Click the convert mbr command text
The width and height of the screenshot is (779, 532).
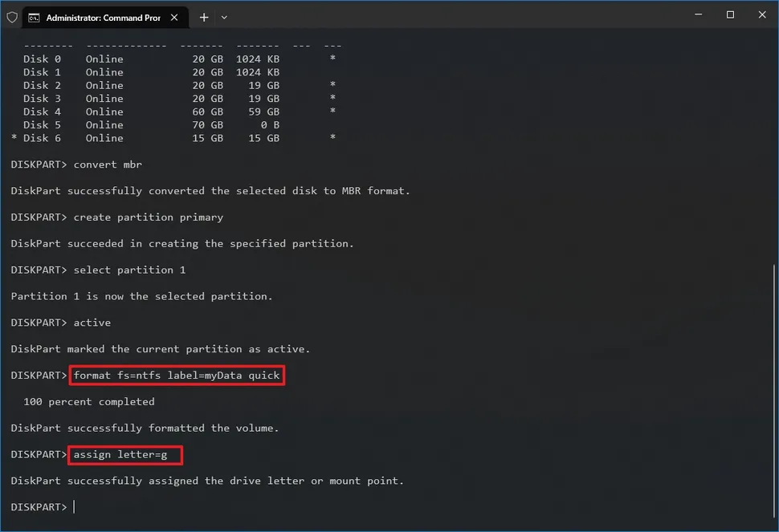(x=108, y=164)
